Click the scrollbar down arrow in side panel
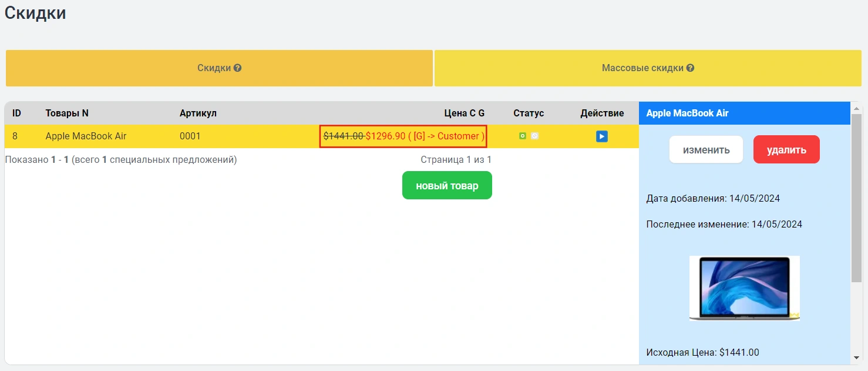Viewport: 868px width, 371px height. tap(856, 357)
